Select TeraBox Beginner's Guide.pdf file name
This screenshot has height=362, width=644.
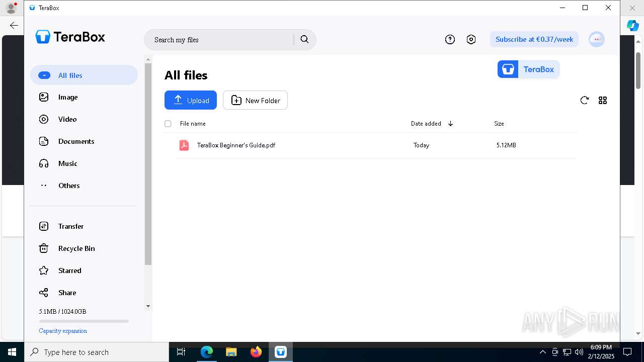pos(236,145)
